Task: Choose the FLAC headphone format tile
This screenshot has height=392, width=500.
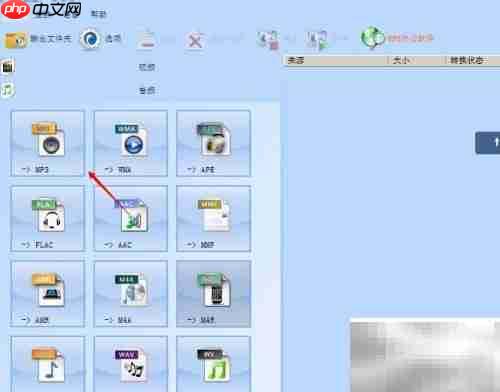Action: coord(48,218)
